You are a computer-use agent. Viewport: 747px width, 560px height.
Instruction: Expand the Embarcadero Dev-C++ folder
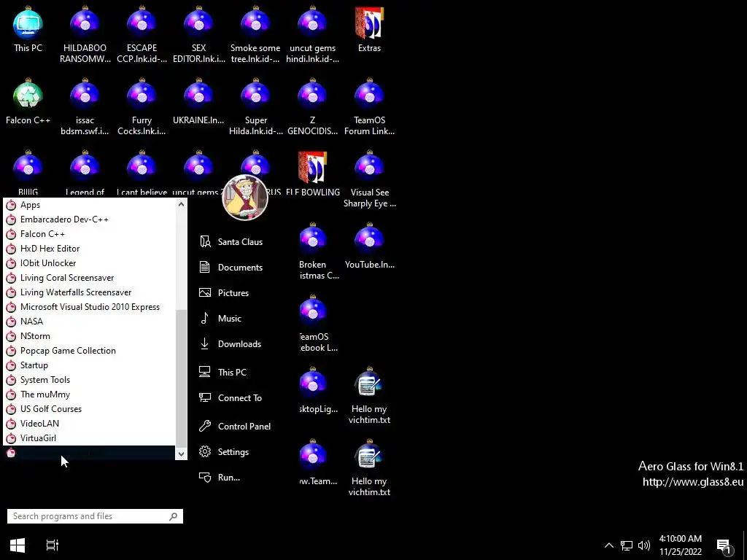(89, 219)
